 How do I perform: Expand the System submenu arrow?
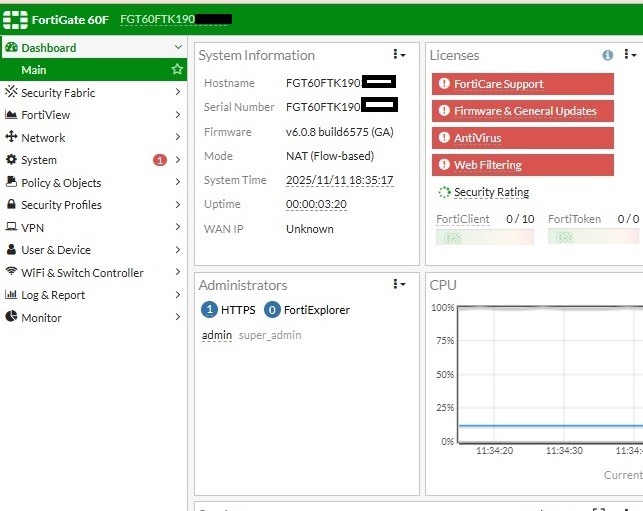point(178,160)
